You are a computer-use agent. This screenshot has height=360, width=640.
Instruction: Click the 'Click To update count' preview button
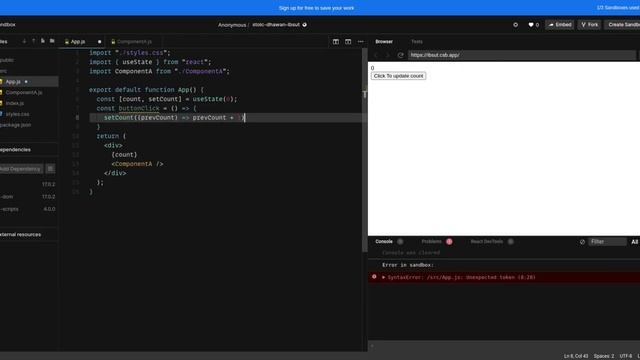pos(398,76)
